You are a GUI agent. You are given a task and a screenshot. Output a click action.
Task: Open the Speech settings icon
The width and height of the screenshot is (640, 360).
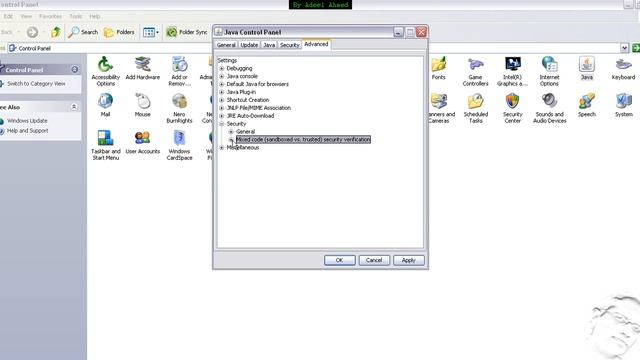[587, 104]
